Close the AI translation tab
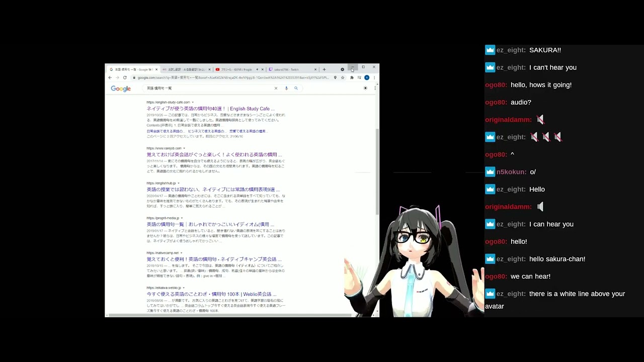 click(209, 69)
